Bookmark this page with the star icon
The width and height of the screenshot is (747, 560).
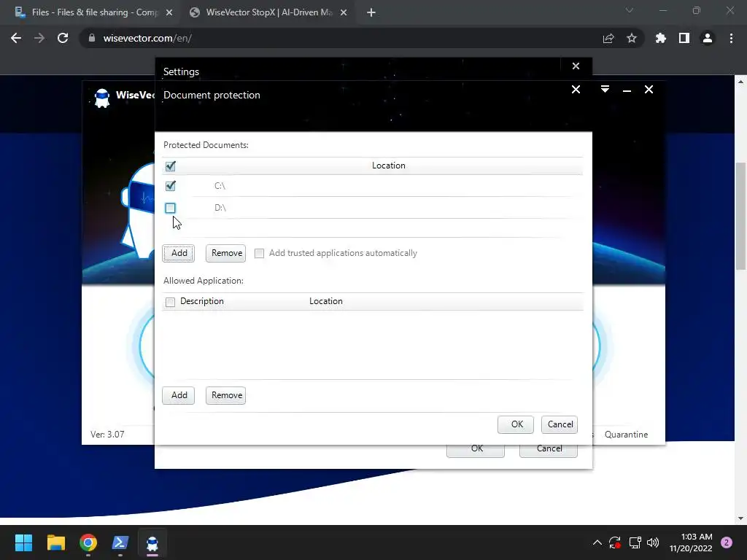tap(631, 38)
